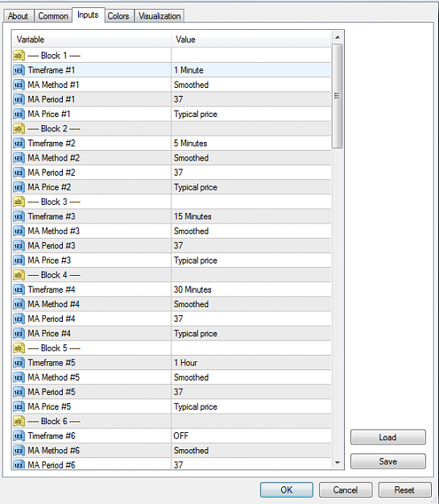Click the Cancel button

(346, 489)
